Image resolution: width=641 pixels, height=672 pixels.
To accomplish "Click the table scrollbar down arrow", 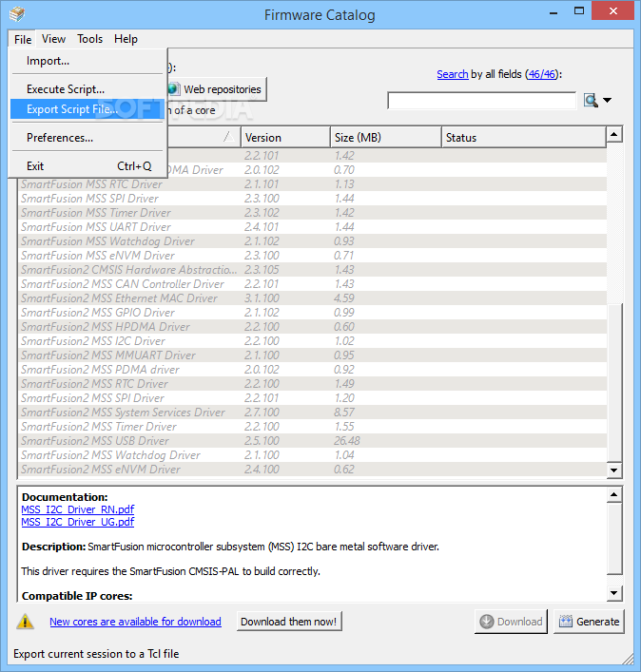I will [x=614, y=470].
